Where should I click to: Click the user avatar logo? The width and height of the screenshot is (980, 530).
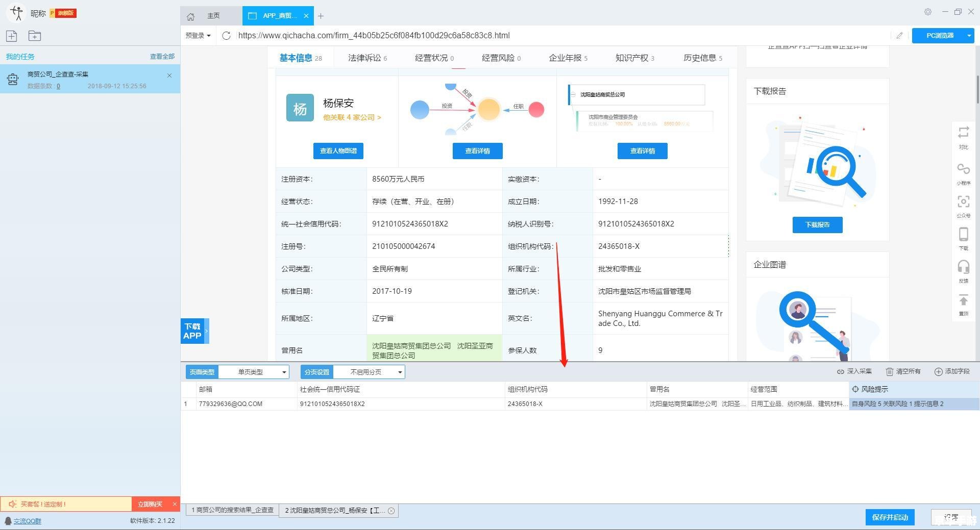pos(16,13)
